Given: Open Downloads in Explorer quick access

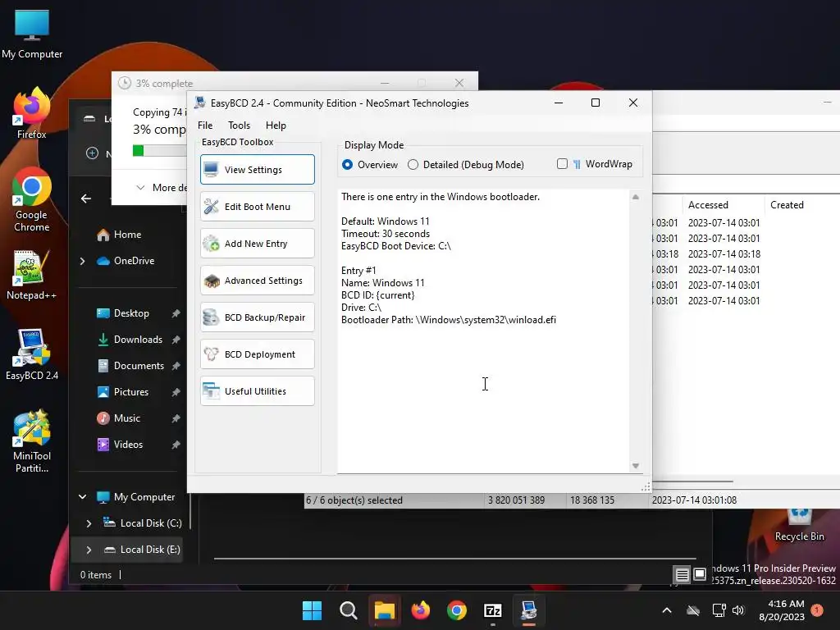Looking at the screenshot, I should [x=129, y=339].
